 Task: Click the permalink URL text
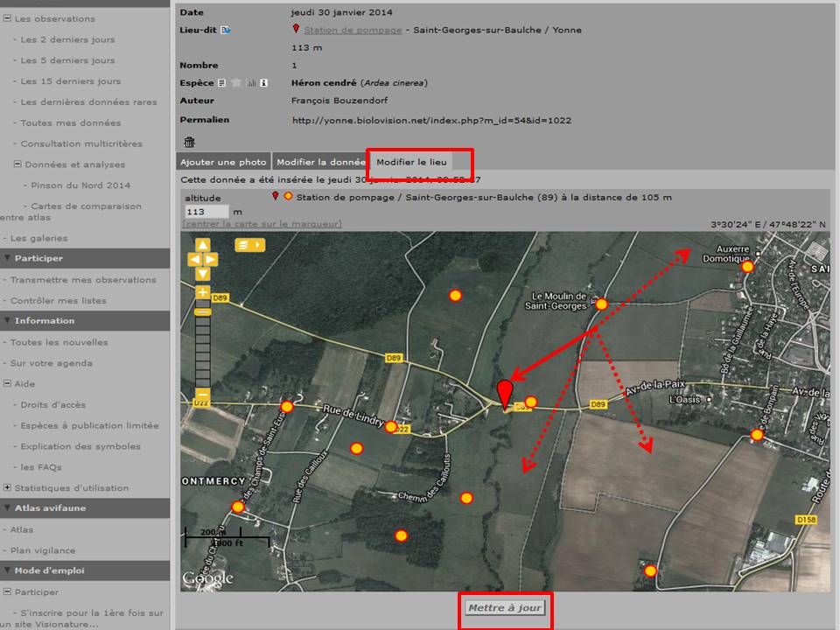click(431, 121)
